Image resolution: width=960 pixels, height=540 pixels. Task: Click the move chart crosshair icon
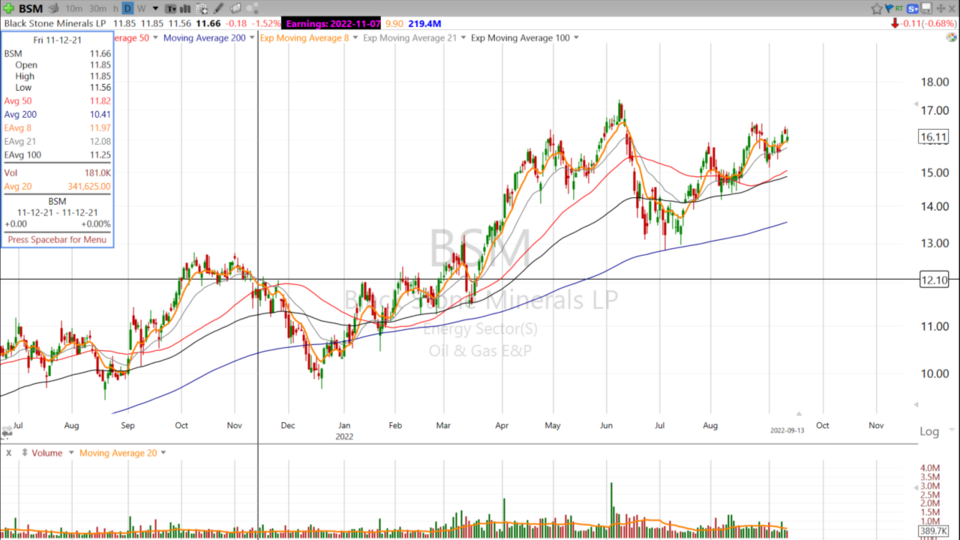coord(940,9)
